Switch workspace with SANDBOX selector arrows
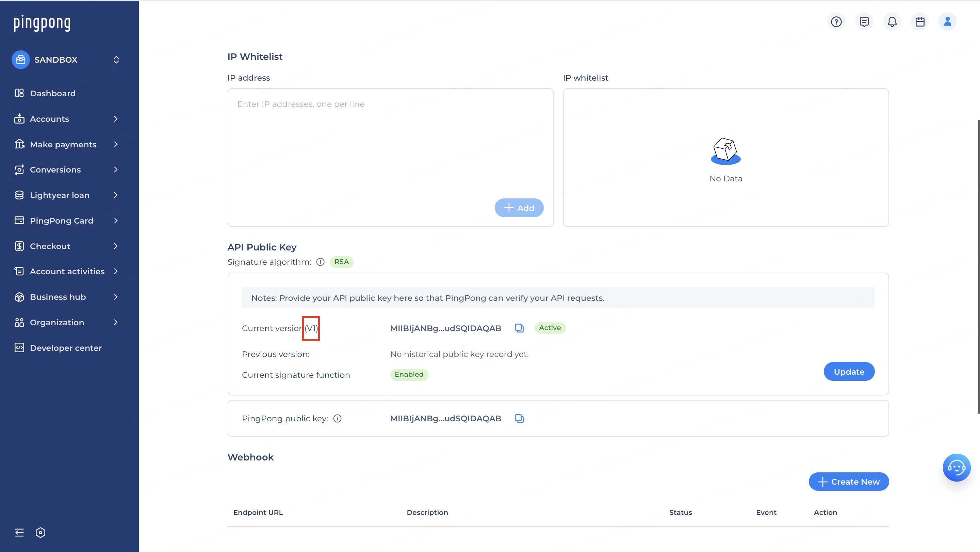The height and width of the screenshot is (552, 980). [116, 60]
